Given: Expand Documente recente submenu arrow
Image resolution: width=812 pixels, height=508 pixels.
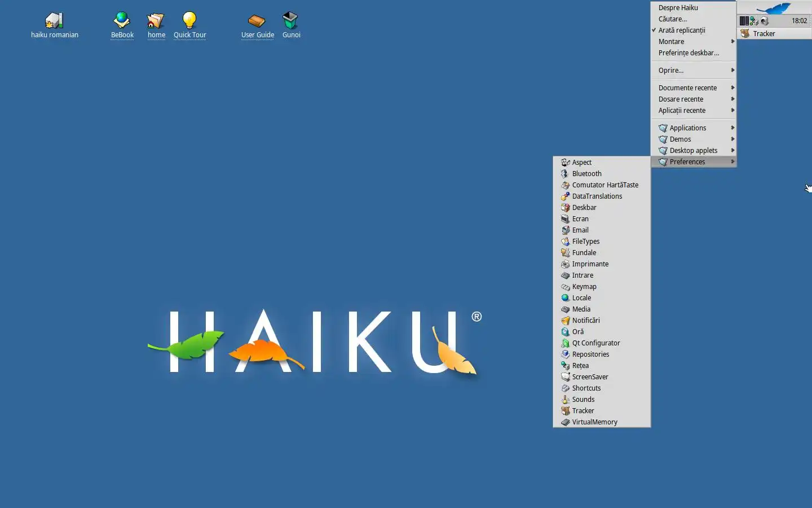Looking at the screenshot, I should pyautogui.click(x=732, y=87).
